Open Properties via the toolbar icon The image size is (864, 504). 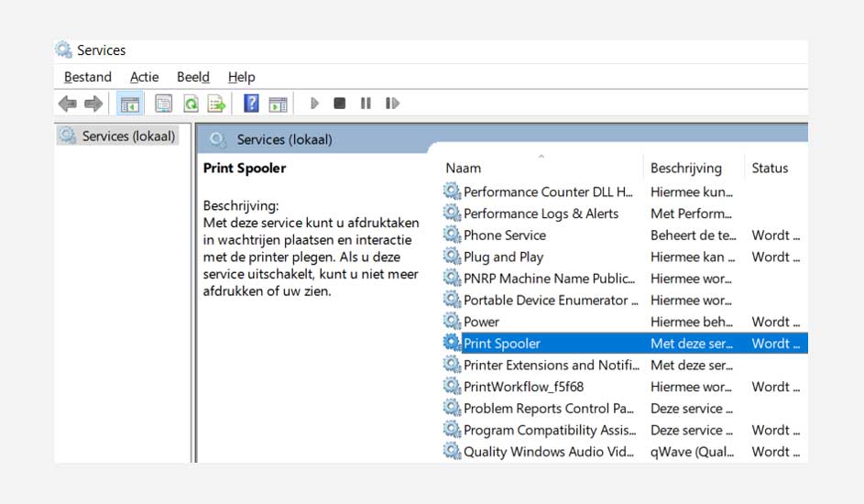(164, 104)
